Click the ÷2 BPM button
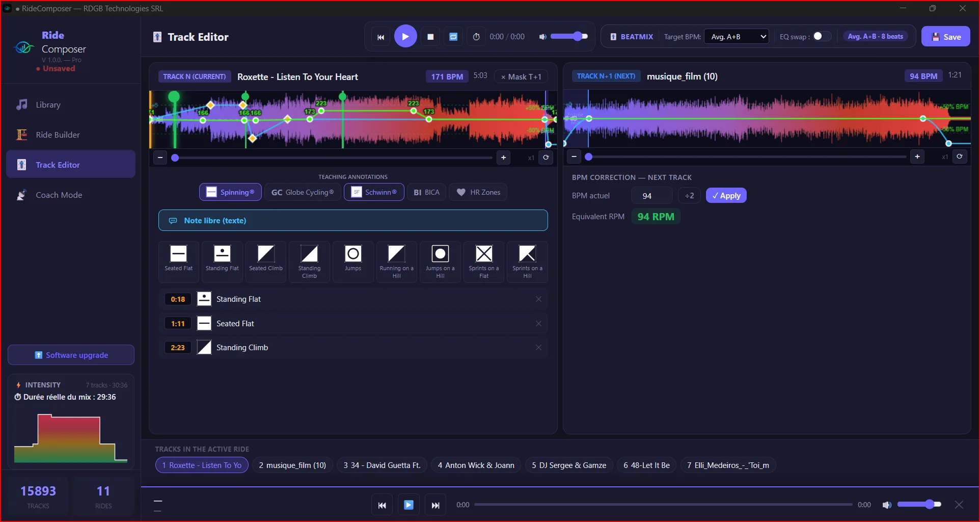This screenshot has height=522, width=980. (x=689, y=196)
